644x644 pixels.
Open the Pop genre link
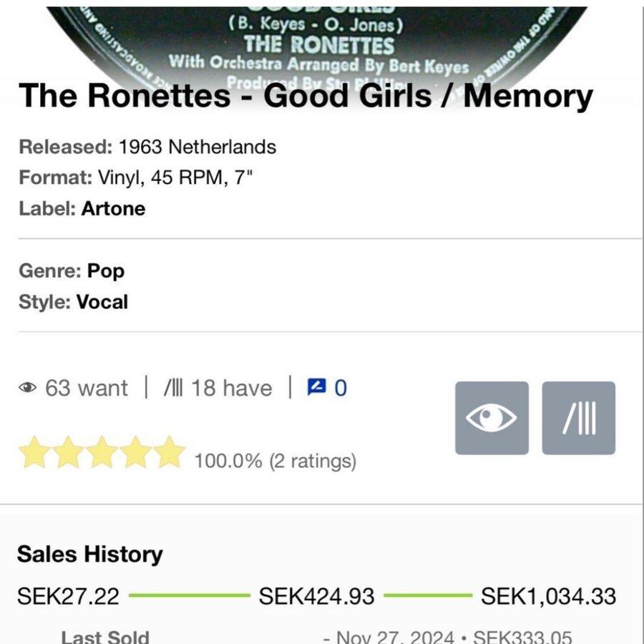coord(106,270)
